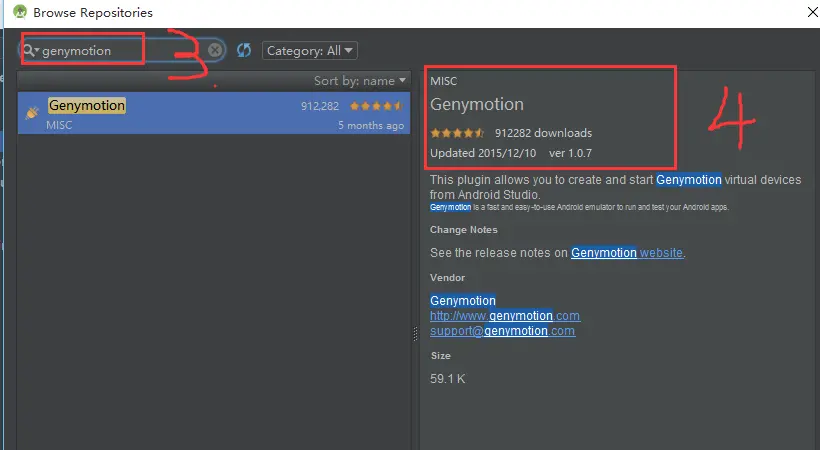Click the detail pane star rating
The image size is (820, 450).
pos(457,133)
